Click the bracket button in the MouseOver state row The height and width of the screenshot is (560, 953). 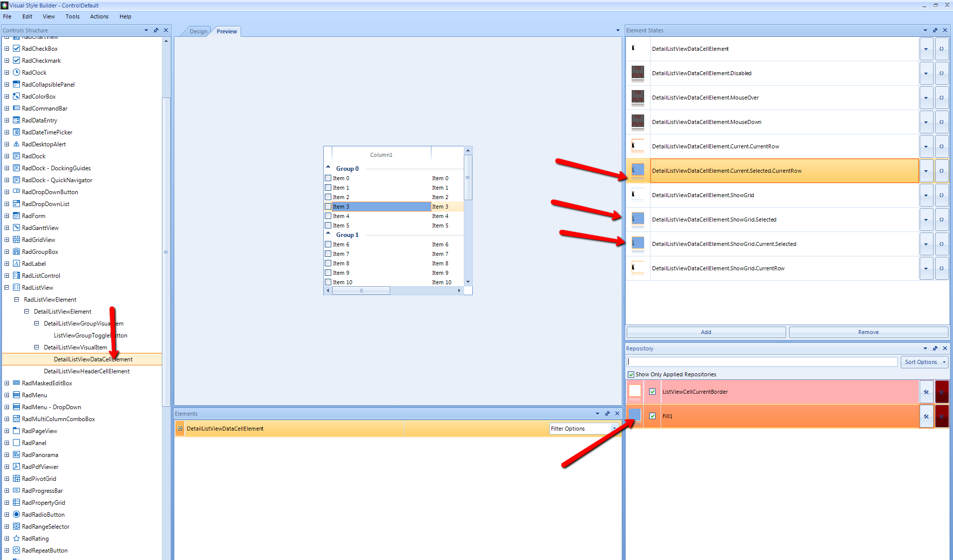(942, 98)
